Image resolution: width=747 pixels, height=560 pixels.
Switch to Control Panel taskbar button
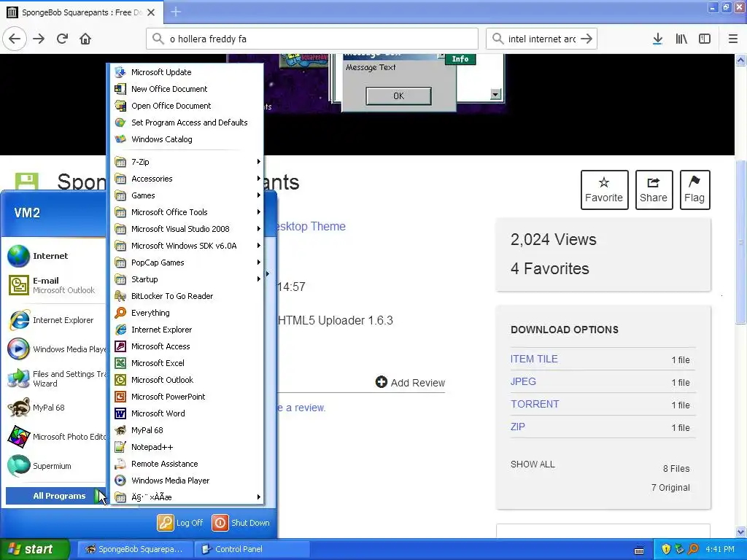pyautogui.click(x=252, y=549)
